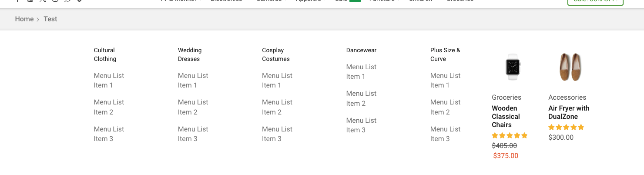Click Menu List Item 1 under Cultural Clothing
The width and height of the screenshot is (644, 175).
(109, 81)
